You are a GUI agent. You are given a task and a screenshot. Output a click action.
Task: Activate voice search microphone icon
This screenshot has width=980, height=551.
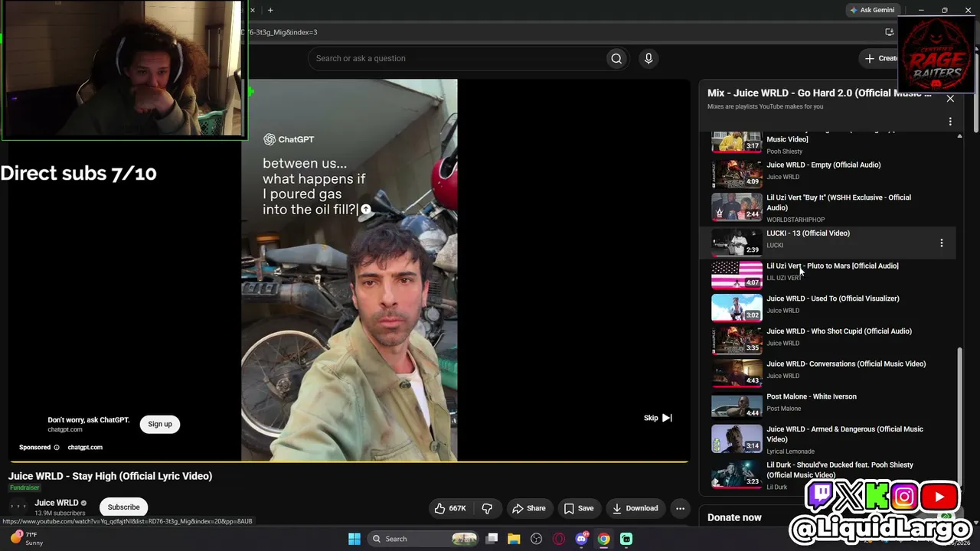pos(648,58)
